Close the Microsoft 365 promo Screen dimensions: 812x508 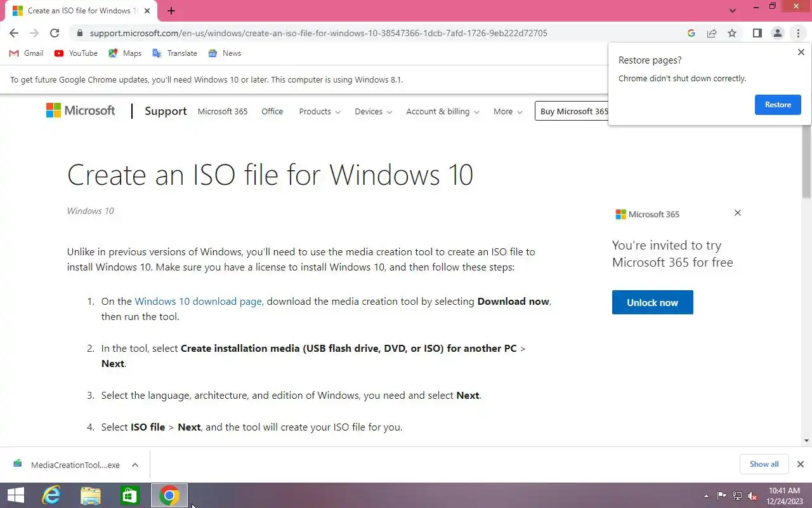(x=737, y=213)
